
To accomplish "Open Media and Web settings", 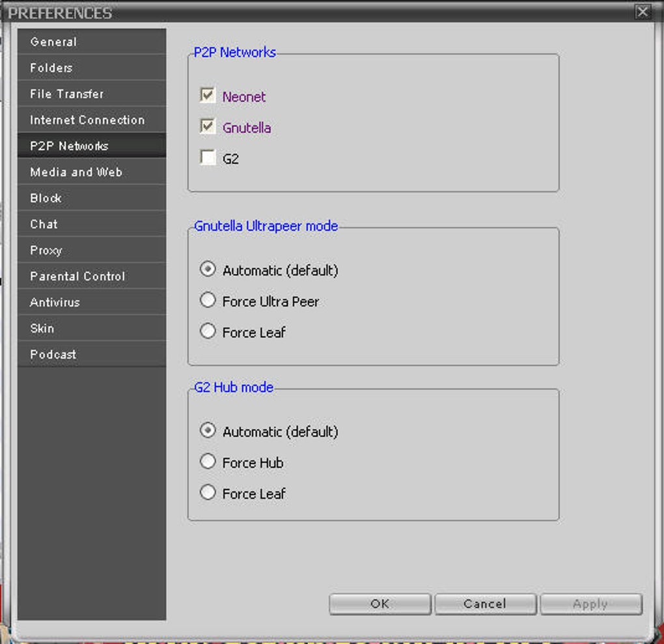I will [92, 172].
